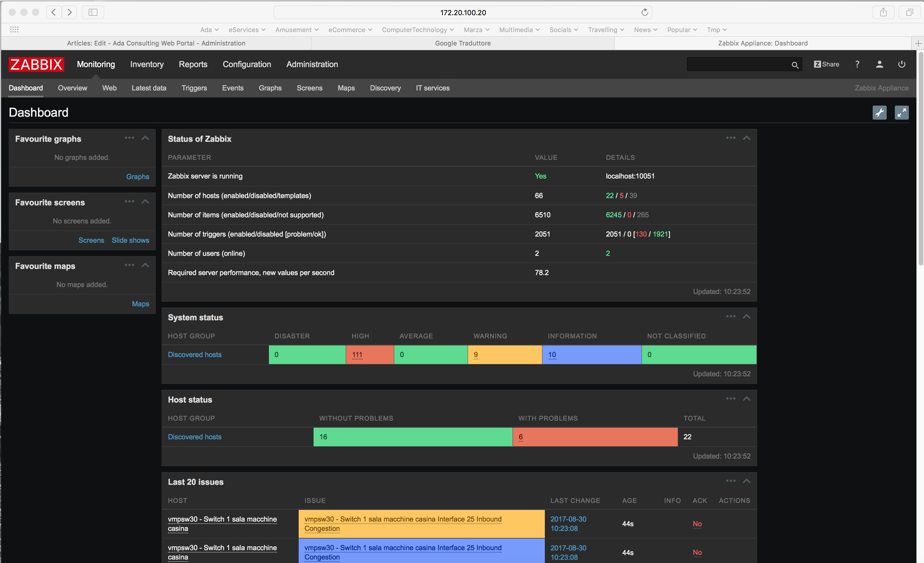The width and height of the screenshot is (924, 563).
Task: Open Zabbix Share link
Action: pos(826,64)
